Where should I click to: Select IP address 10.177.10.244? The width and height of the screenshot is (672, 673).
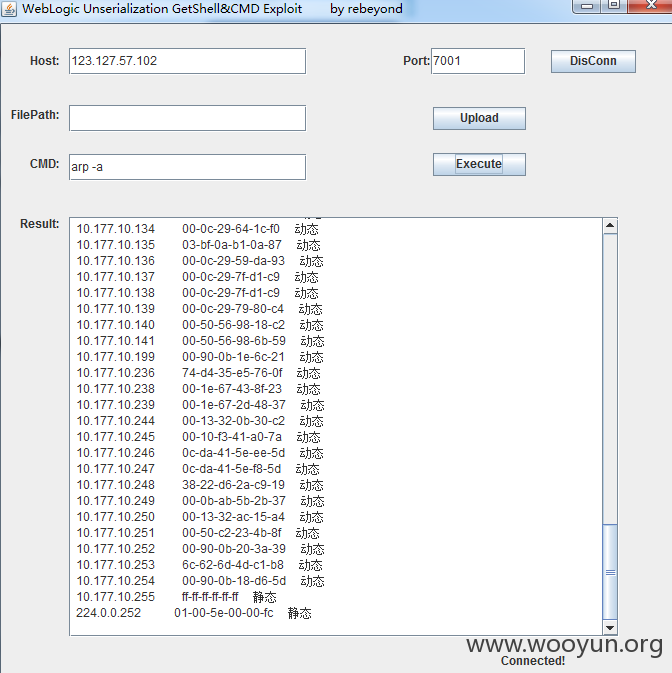[115, 421]
